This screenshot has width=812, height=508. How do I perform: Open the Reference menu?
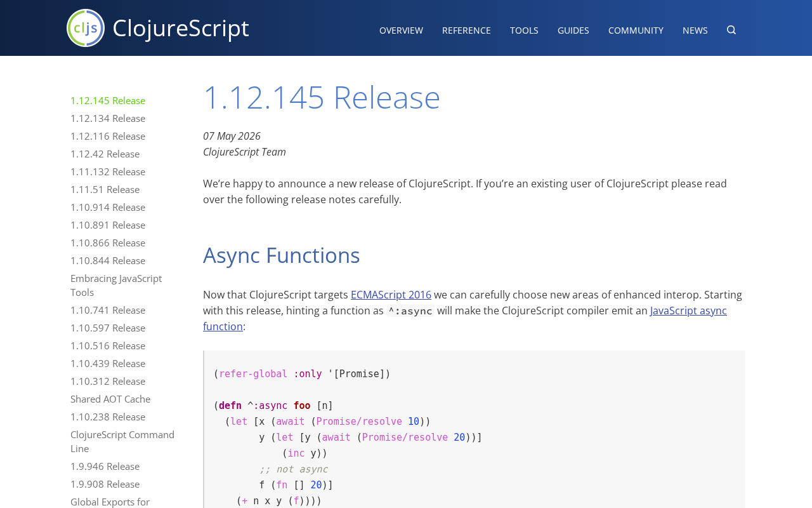point(466,30)
